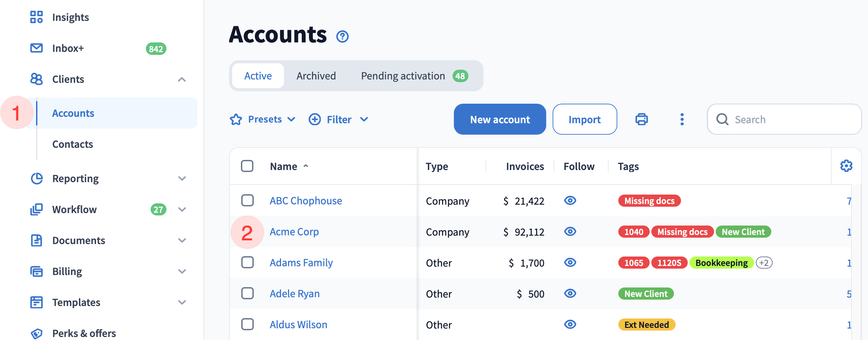Image resolution: width=868 pixels, height=340 pixels.
Task: Click the New account button
Action: pyautogui.click(x=500, y=119)
